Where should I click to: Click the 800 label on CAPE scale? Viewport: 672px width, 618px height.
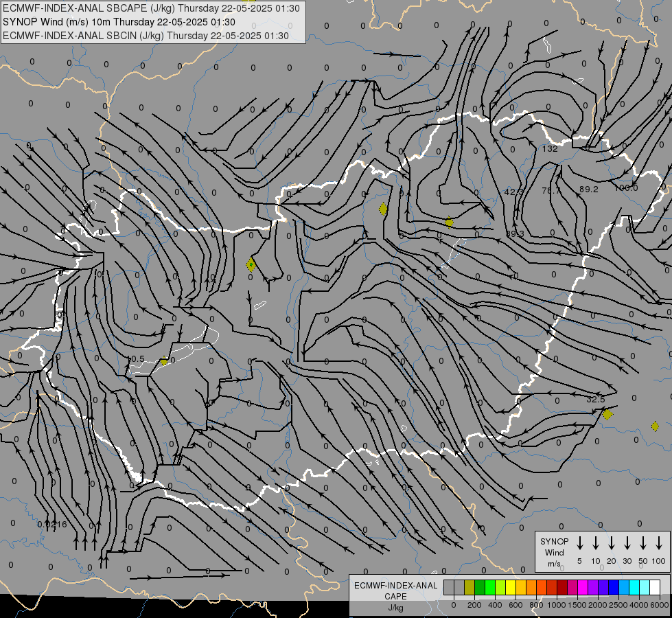pos(536,605)
